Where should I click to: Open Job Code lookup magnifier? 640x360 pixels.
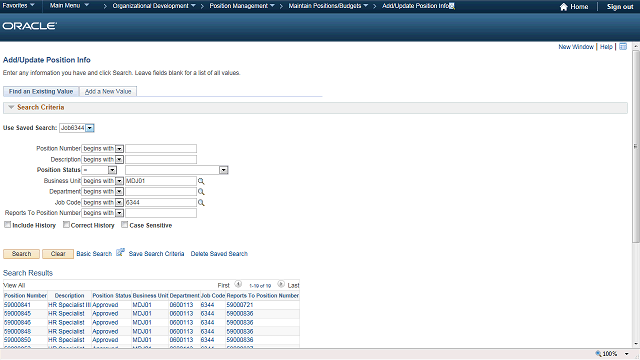point(201,203)
